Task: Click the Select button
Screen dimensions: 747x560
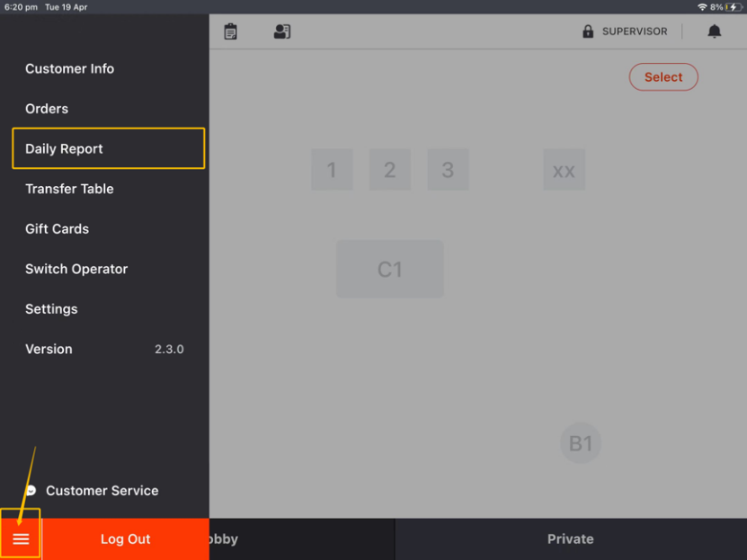Action: (663, 77)
